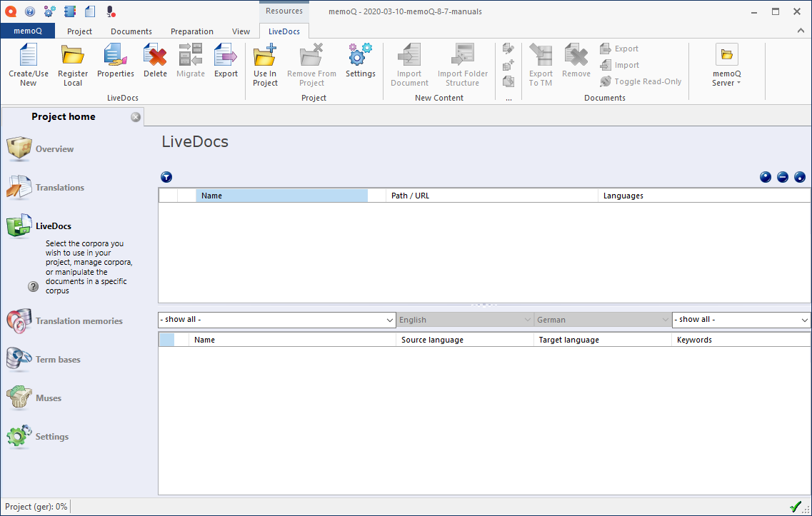The image size is (812, 516).
Task: Click the blue minus circle icon
Action: 783,177
